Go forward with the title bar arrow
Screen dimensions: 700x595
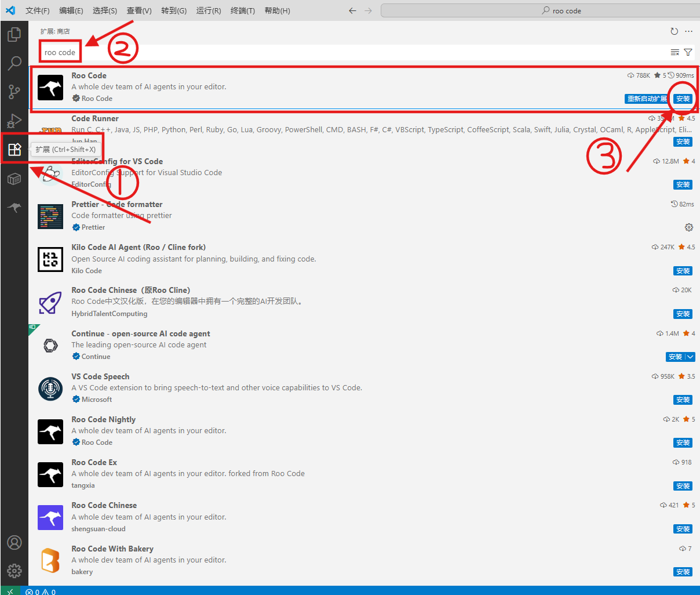click(x=368, y=10)
